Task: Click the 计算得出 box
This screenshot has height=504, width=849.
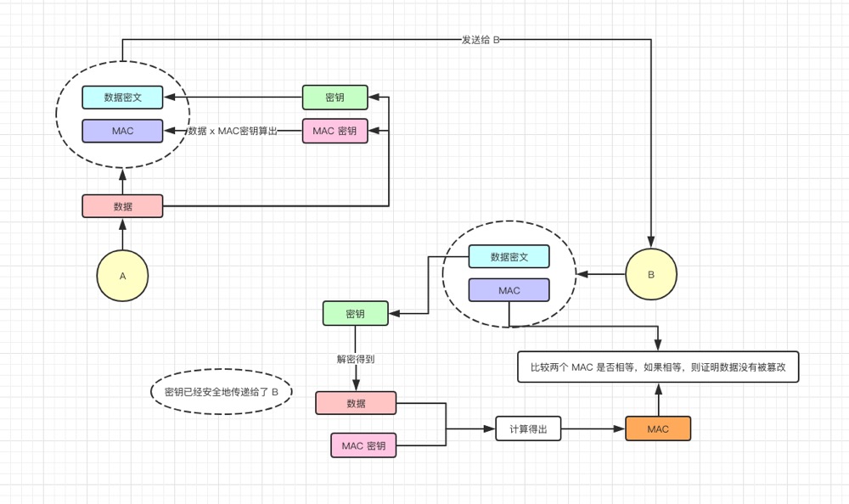Action: [528, 429]
